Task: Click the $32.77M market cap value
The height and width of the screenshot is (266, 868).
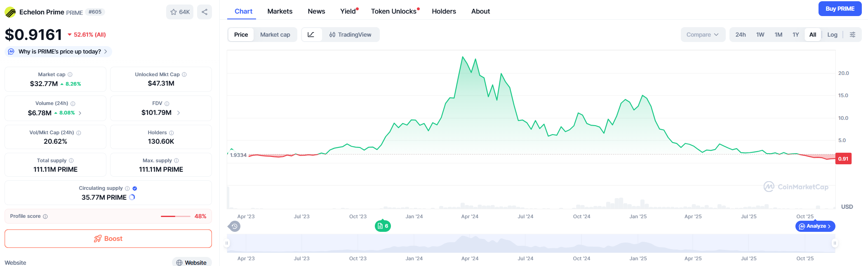Action: click(44, 84)
